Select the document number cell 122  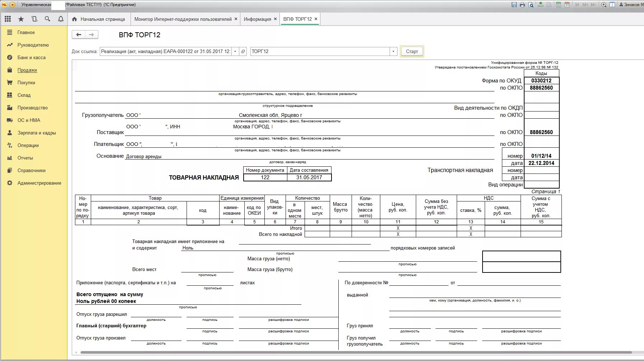click(265, 177)
